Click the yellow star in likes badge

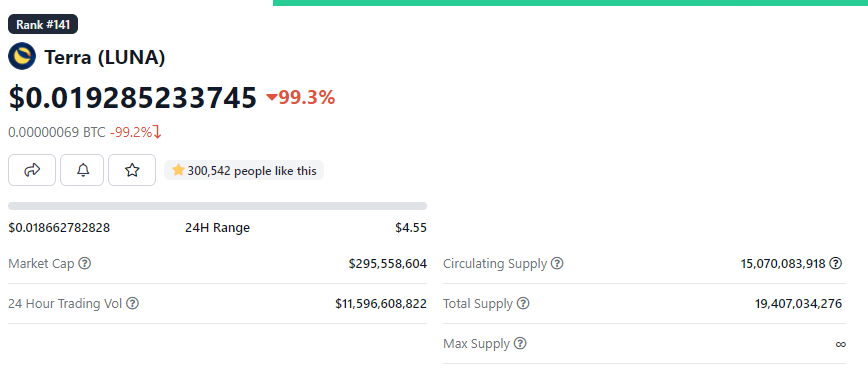tap(178, 170)
